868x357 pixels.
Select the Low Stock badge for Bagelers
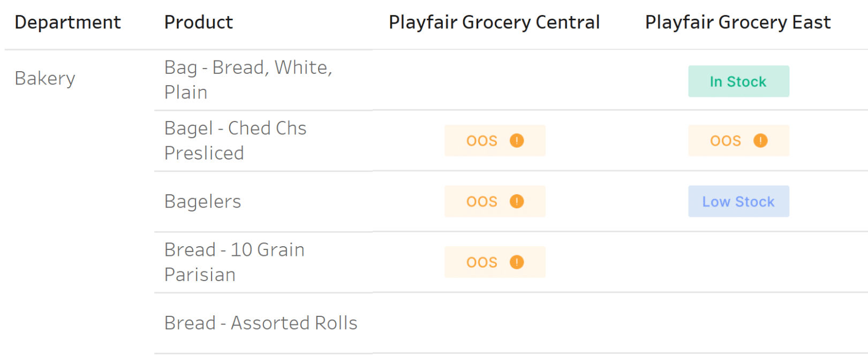(x=738, y=201)
